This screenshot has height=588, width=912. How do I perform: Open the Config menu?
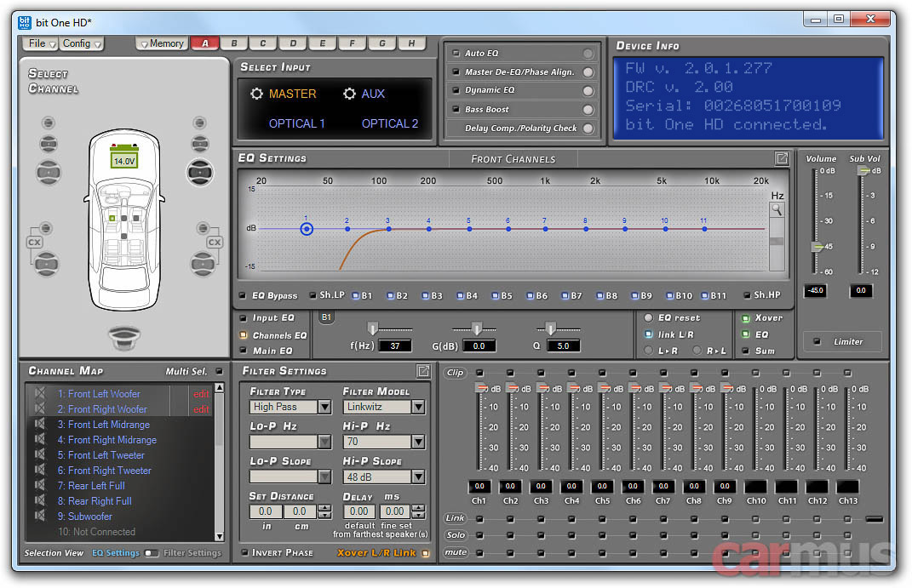(81, 43)
